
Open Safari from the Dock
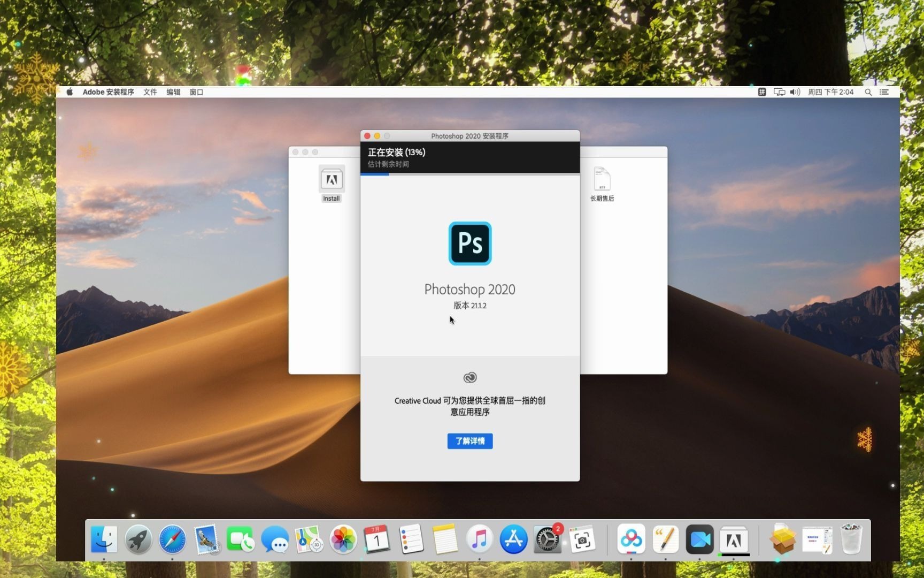(172, 539)
